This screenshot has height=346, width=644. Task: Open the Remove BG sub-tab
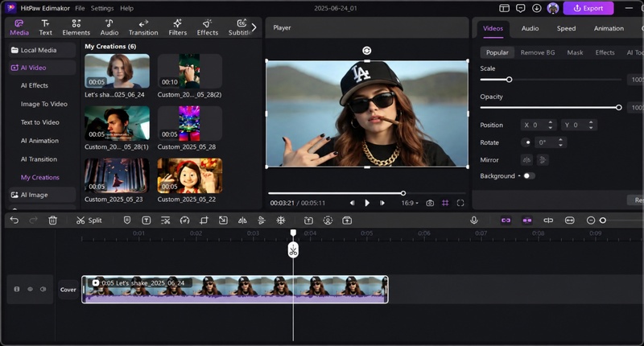coord(538,52)
